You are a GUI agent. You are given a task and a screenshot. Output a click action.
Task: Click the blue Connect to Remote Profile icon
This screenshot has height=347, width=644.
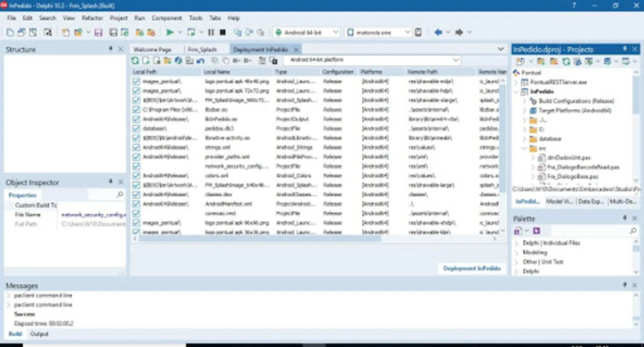tap(178, 61)
